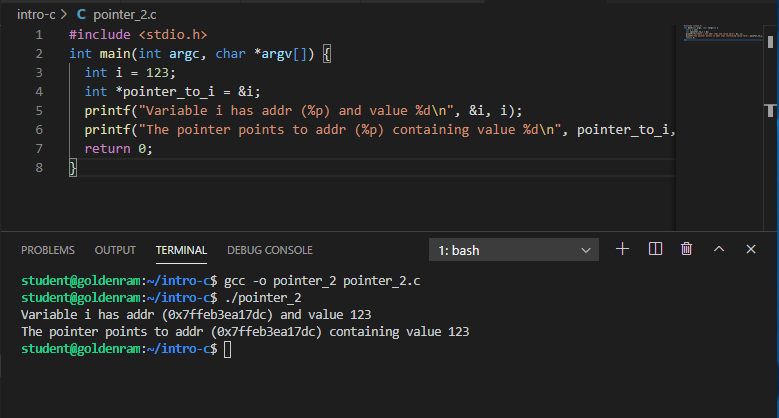Split the terminal panel
This screenshot has width=779, height=418.
click(655, 249)
